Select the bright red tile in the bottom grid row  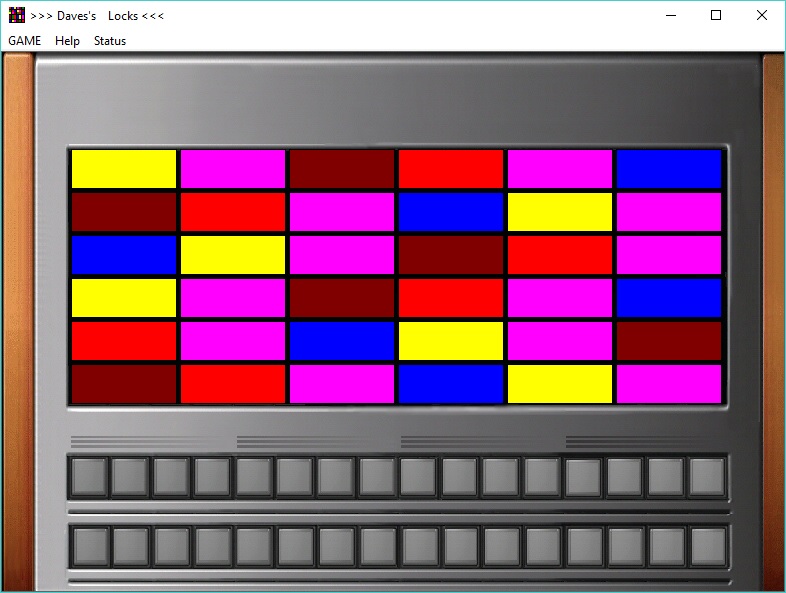[233, 384]
